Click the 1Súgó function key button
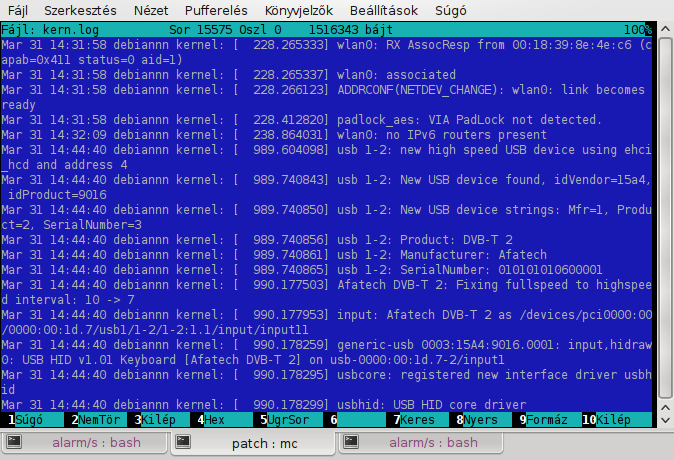Screen dimensions: 674x460 click(32, 420)
